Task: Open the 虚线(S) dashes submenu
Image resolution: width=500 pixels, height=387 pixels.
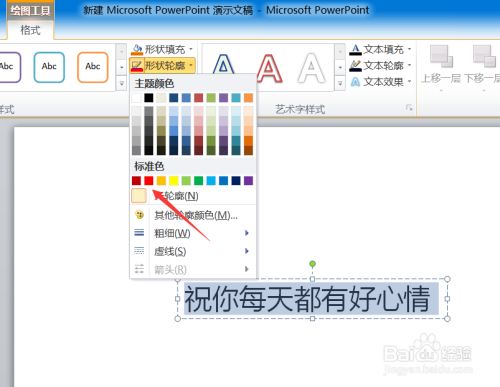Action: (193, 251)
